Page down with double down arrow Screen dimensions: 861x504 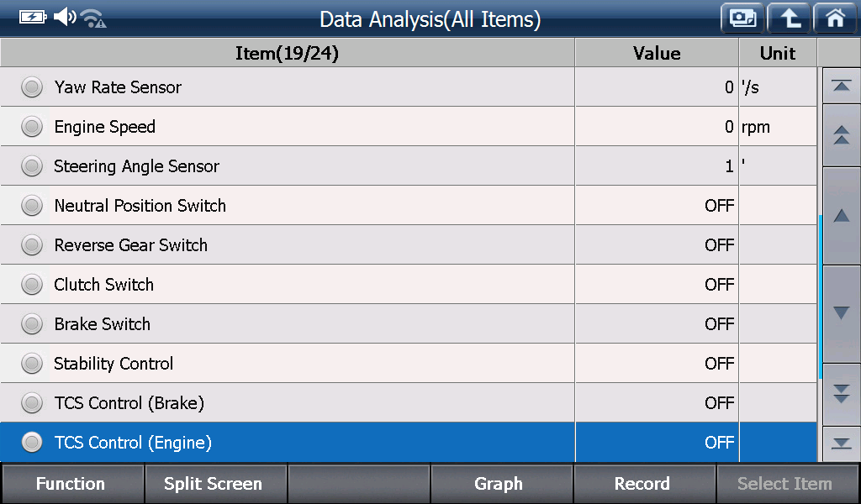[x=841, y=394]
